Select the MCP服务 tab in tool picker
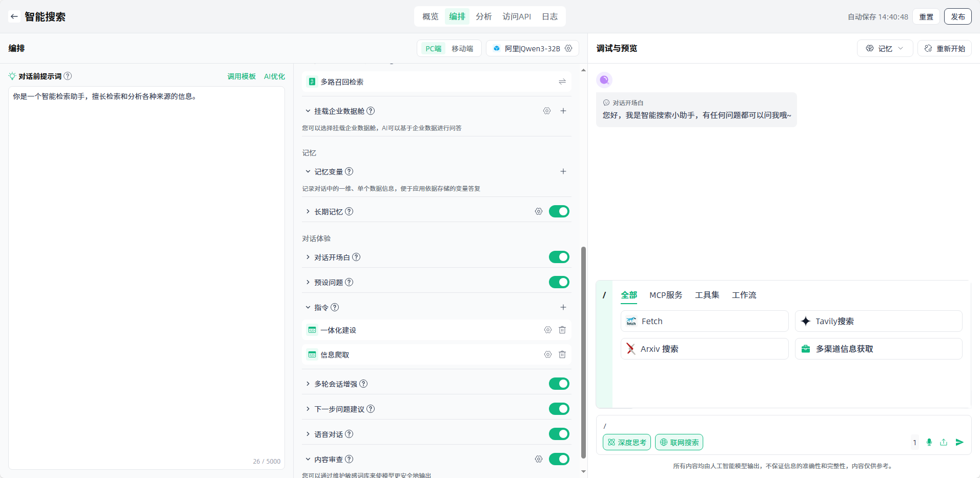The height and width of the screenshot is (478, 980). [x=665, y=295]
